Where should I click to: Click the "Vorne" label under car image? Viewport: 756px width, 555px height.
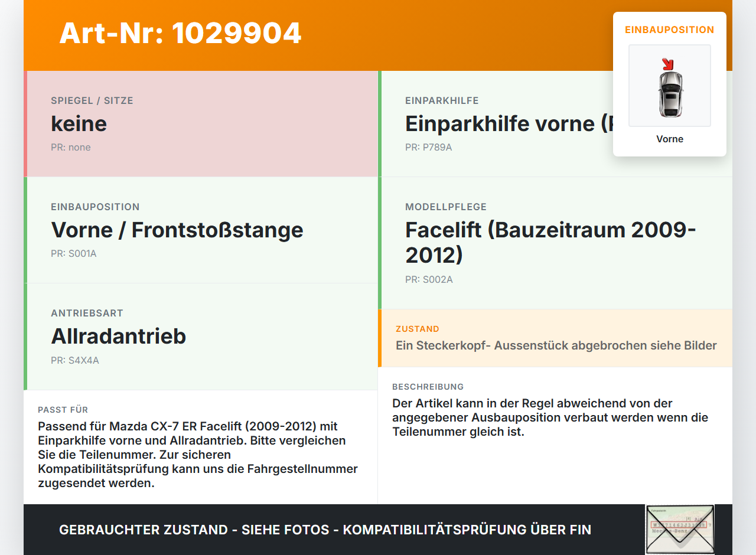(x=670, y=139)
